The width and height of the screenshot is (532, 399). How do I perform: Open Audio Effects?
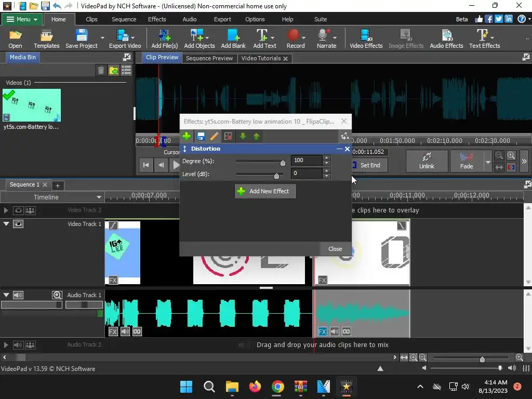click(446, 38)
